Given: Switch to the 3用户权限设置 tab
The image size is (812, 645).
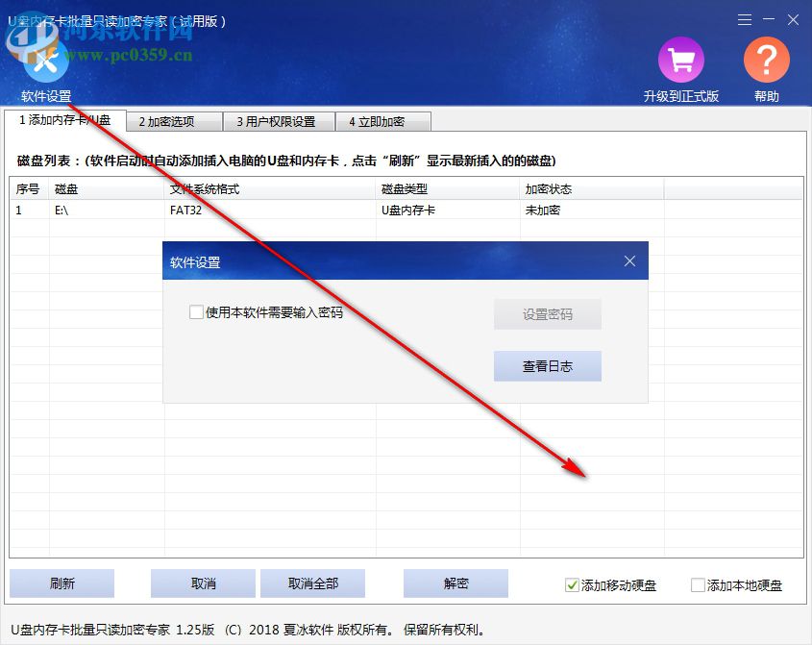Looking at the screenshot, I should (278, 121).
